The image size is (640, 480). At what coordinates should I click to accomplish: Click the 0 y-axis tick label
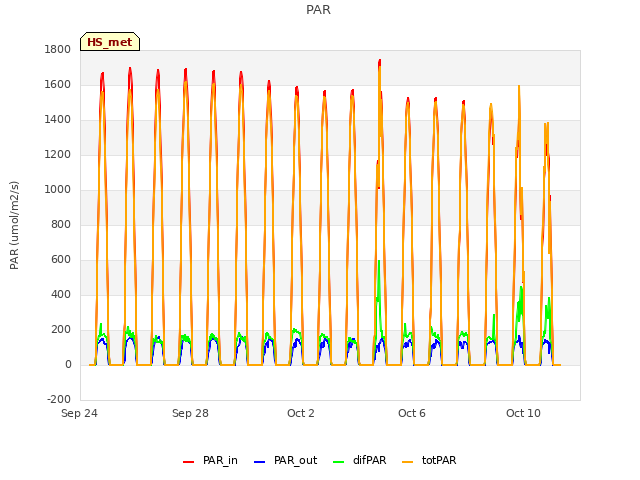click(x=68, y=364)
